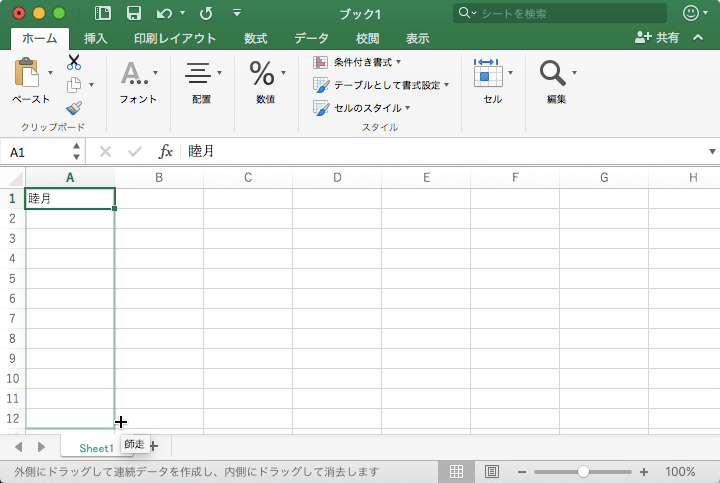
Task: Click the search magnifier icon in search box
Action: (464, 12)
